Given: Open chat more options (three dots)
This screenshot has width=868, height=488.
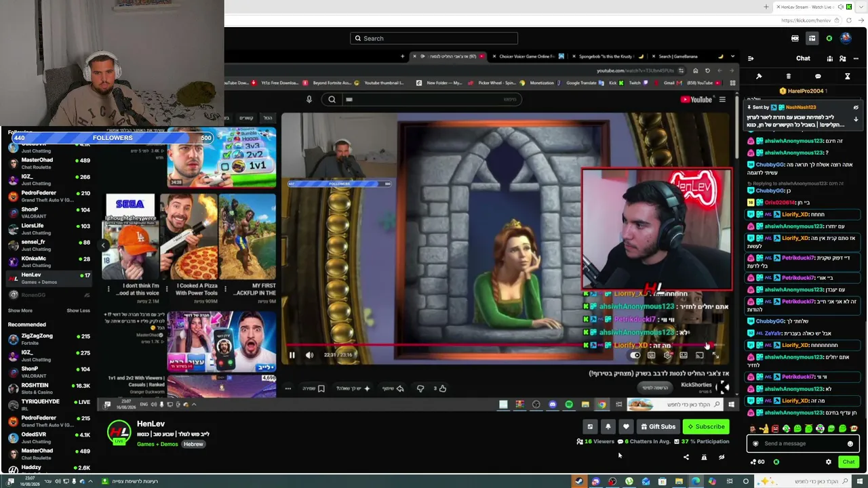Looking at the screenshot, I should coord(856,58).
